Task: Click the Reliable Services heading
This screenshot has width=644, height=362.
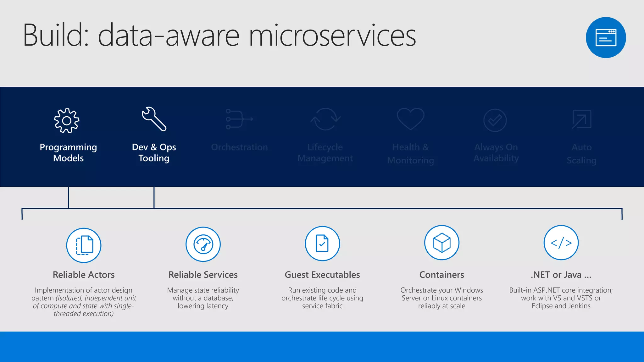Action: pos(203,275)
